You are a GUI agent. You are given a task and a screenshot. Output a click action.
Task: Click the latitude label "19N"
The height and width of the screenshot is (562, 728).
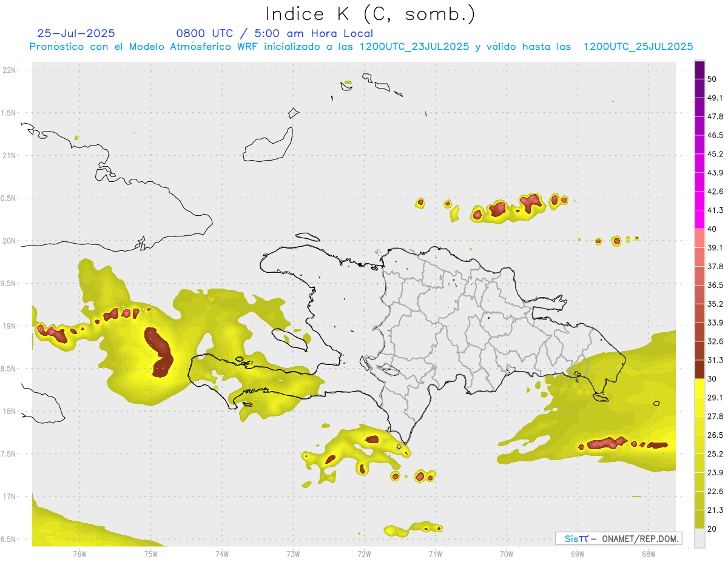pos(10,326)
